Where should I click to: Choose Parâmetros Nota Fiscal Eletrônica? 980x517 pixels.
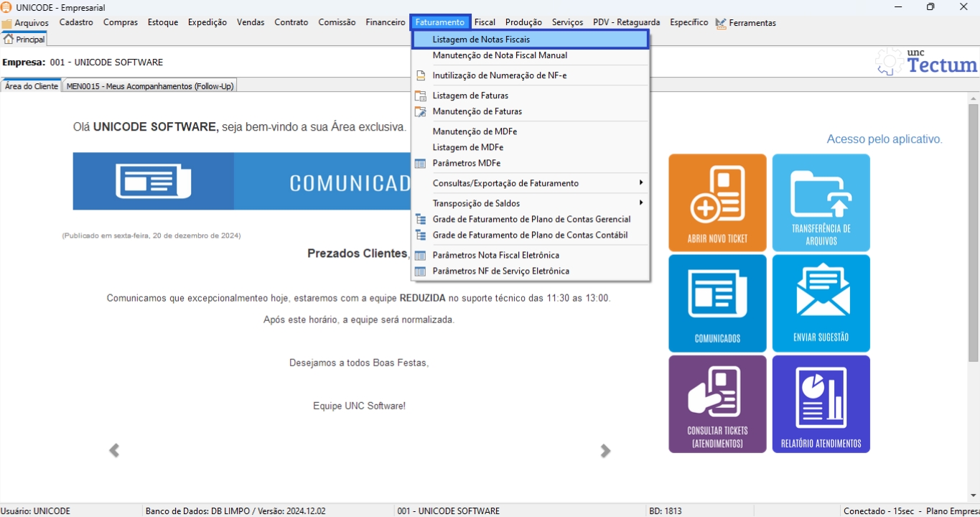pos(495,255)
